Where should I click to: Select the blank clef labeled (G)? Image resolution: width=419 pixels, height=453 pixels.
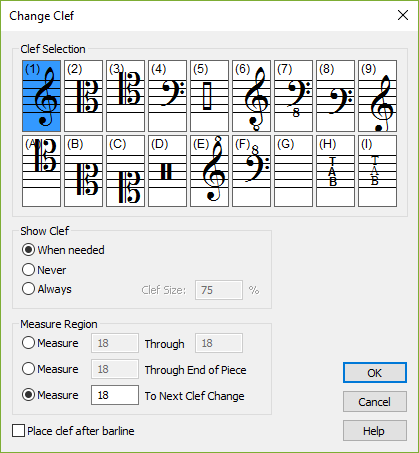coord(293,171)
